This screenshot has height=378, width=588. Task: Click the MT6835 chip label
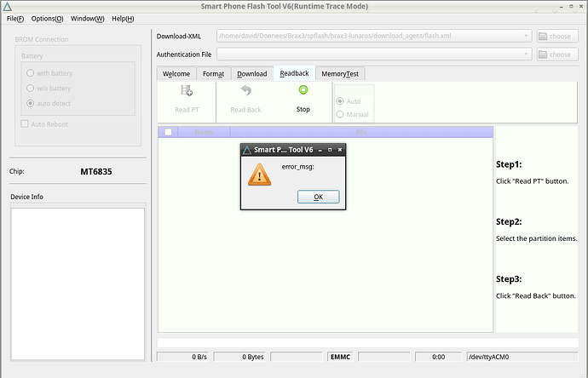[96, 172]
